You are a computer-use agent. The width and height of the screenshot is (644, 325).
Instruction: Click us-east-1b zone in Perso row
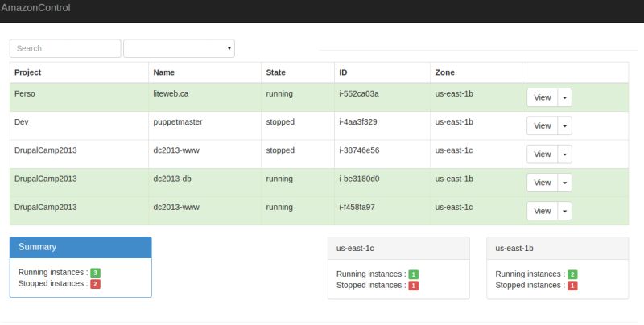click(x=454, y=93)
